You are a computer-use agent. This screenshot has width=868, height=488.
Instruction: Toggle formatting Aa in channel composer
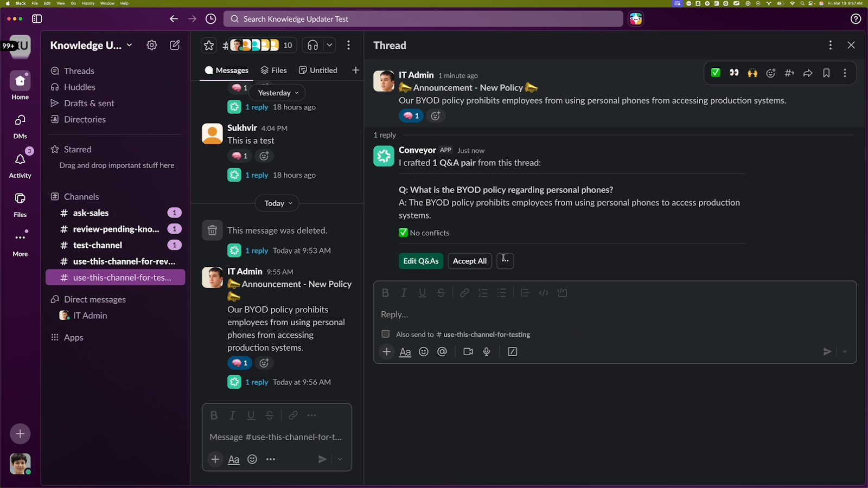coord(234,459)
